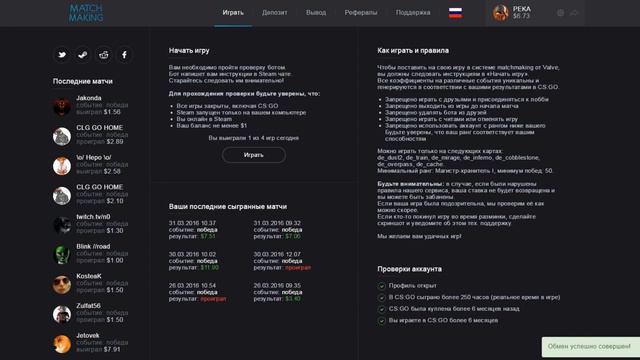Click checkmark for 'CS:GO была куплена' check
This screenshot has height=360, width=640.
pyautogui.click(x=382, y=309)
